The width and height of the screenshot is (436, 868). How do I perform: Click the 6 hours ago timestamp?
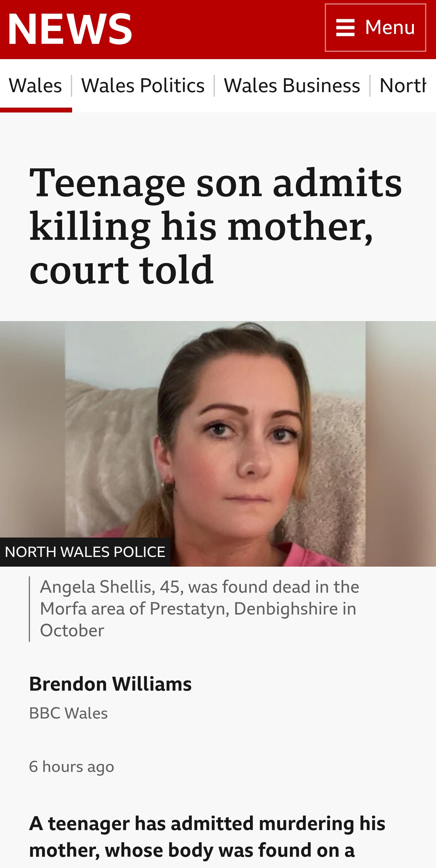[x=72, y=766]
